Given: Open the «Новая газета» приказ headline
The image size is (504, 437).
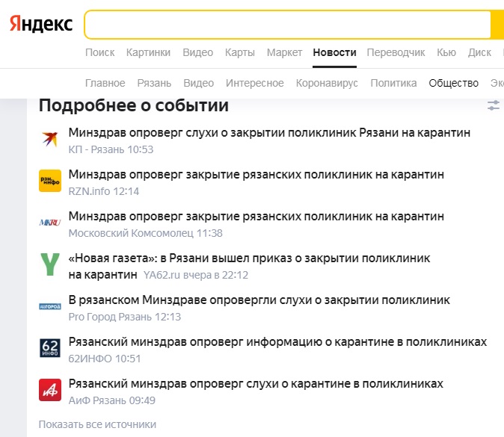Looking at the screenshot, I should click(x=249, y=266).
